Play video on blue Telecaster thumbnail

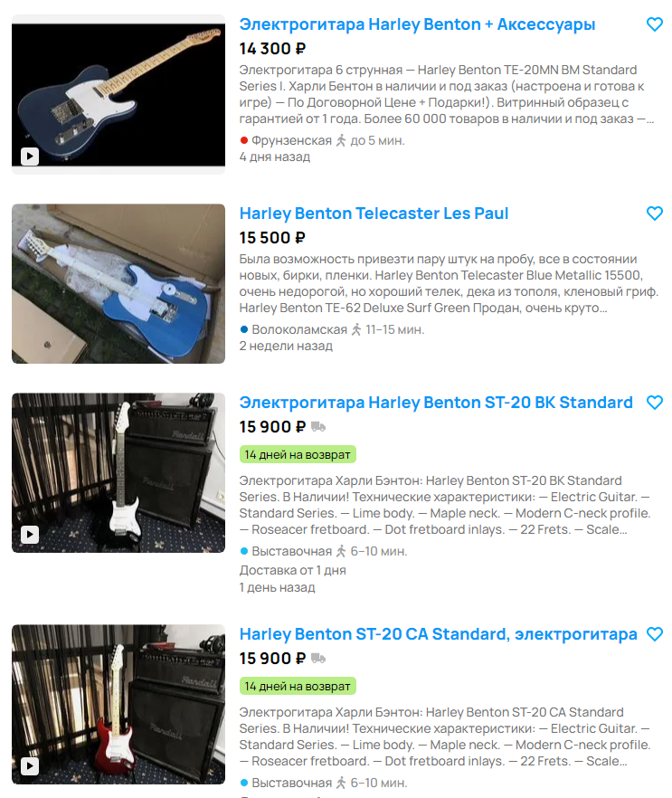tap(30, 157)
